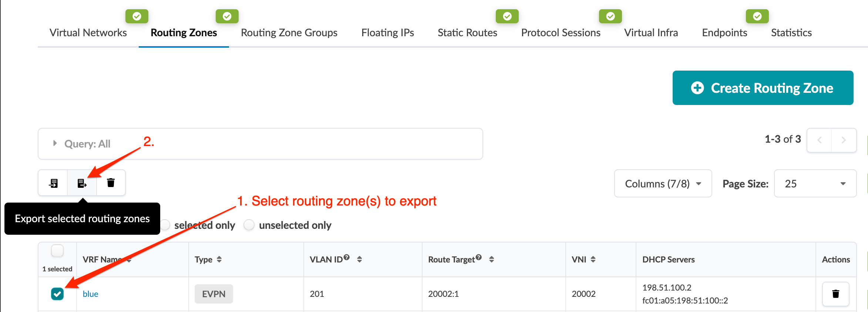Click the Create Routing Zone button
The image size is (868, 312).
(763, 88)
